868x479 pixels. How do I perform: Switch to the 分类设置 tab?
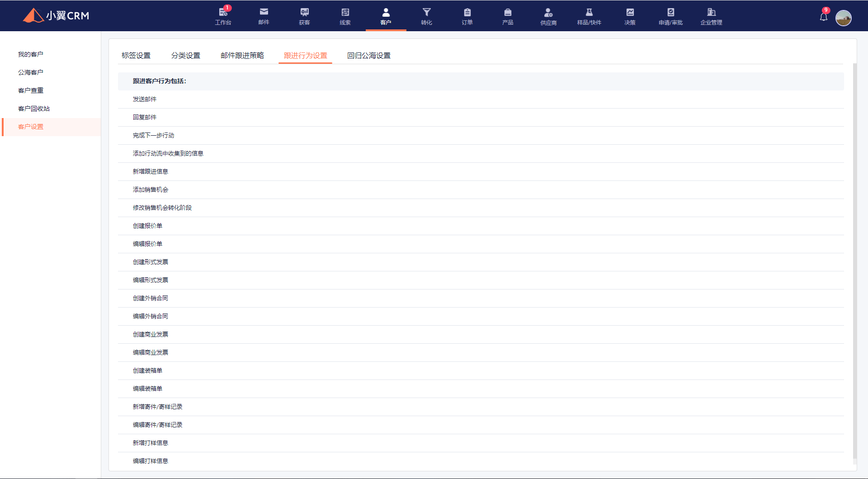(x=185, y=55)
